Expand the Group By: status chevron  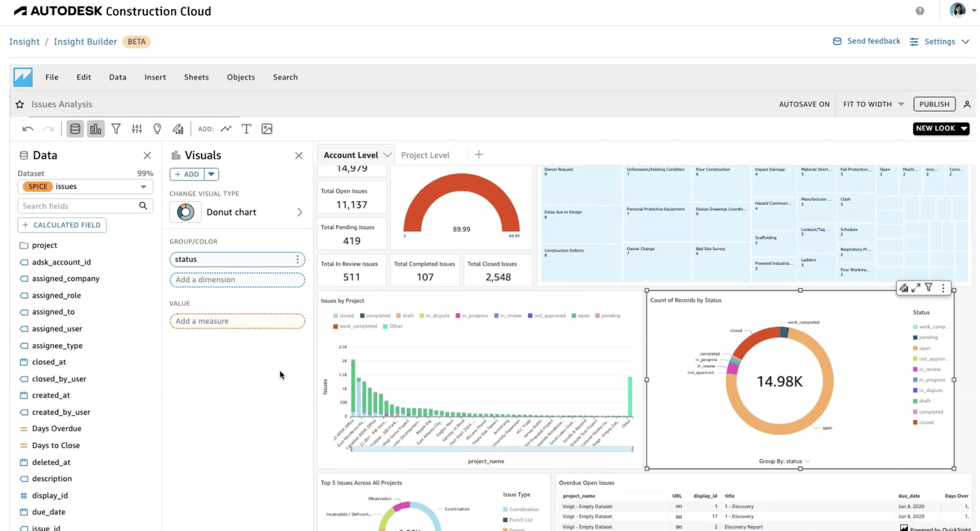(808, 461)
